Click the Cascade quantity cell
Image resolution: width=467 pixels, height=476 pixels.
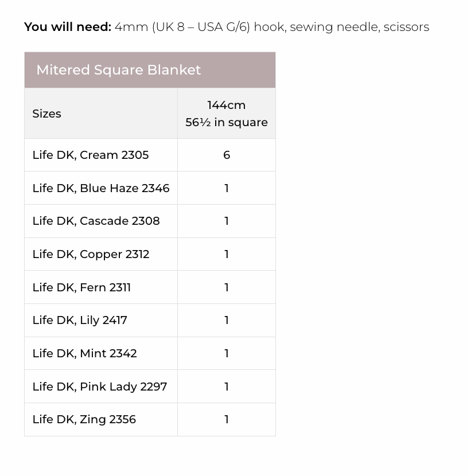pos(227,221)
